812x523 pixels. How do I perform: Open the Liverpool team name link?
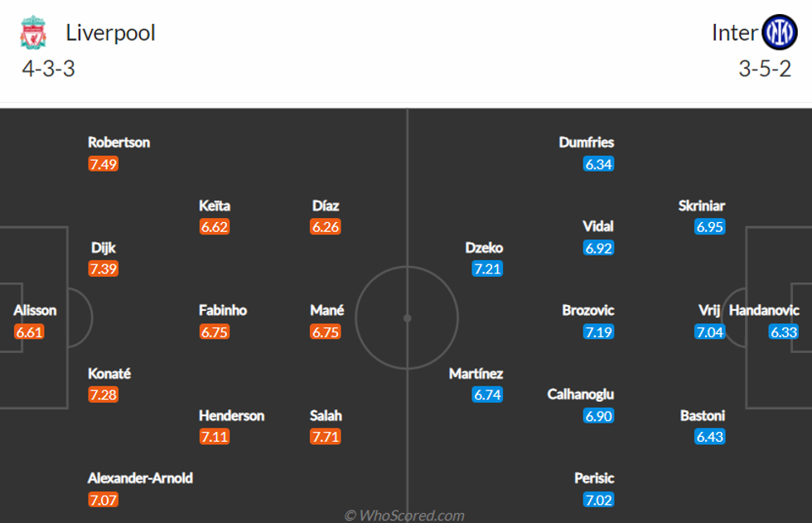coord(110,32)
